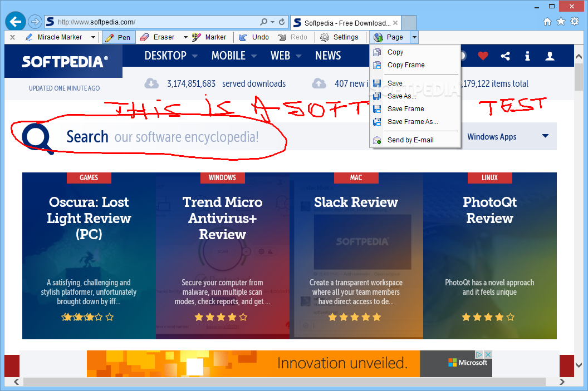Screen dimensions: 588x391
Task: Open the MAC category label
Action: pos(356,177)
